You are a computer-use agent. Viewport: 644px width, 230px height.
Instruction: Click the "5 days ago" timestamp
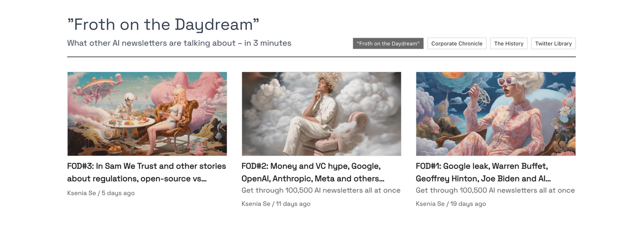[118, 193]
